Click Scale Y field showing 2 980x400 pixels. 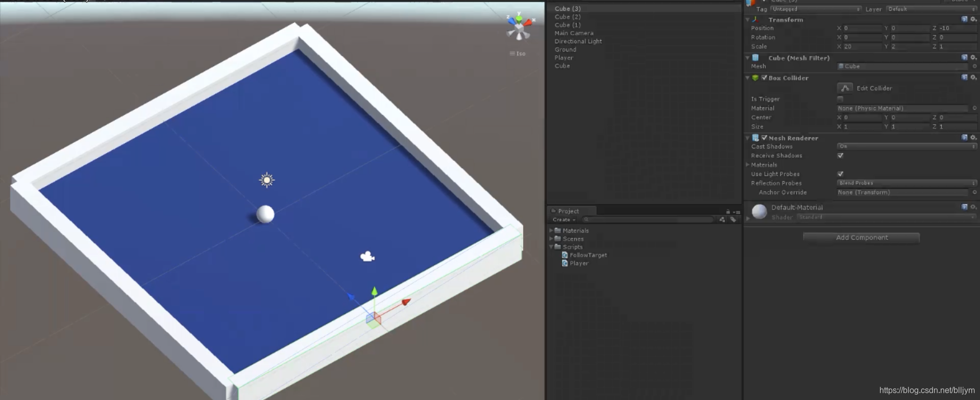910,46
